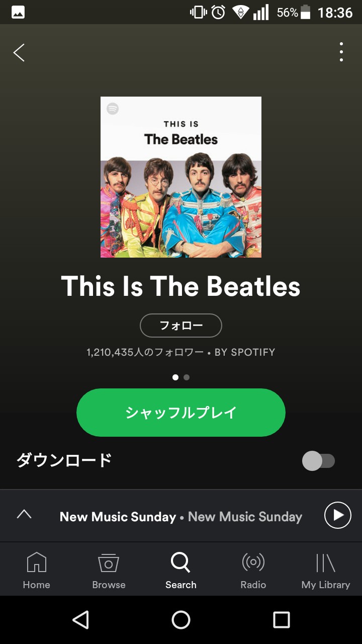The height and width of the screenshot is (644, 362).
Task: Tap the This Is The Beatles cover art
Action: pos(181,177)
